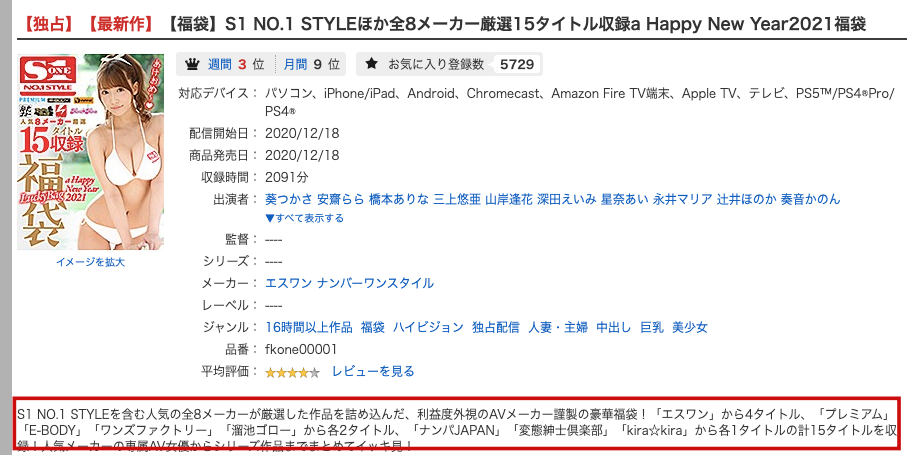
Task: Click the black star favorites icon
Action: [x=371, y=64]
